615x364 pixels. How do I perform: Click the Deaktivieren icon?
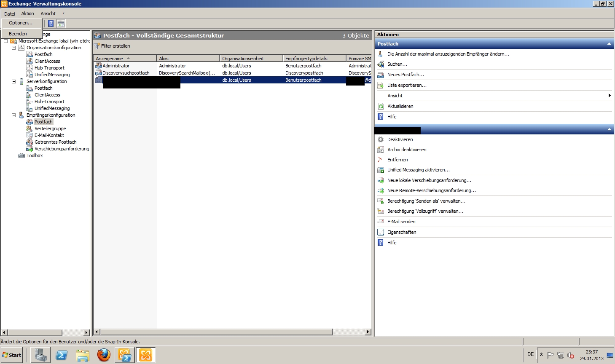[380, 139]
